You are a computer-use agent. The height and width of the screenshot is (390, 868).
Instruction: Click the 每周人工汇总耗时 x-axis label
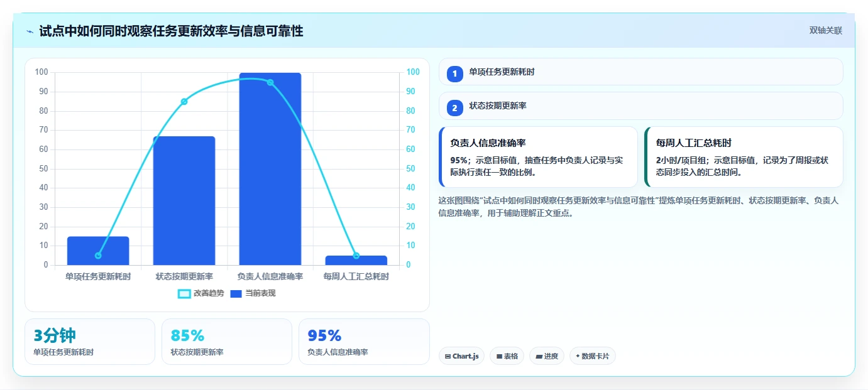[356, 276]
